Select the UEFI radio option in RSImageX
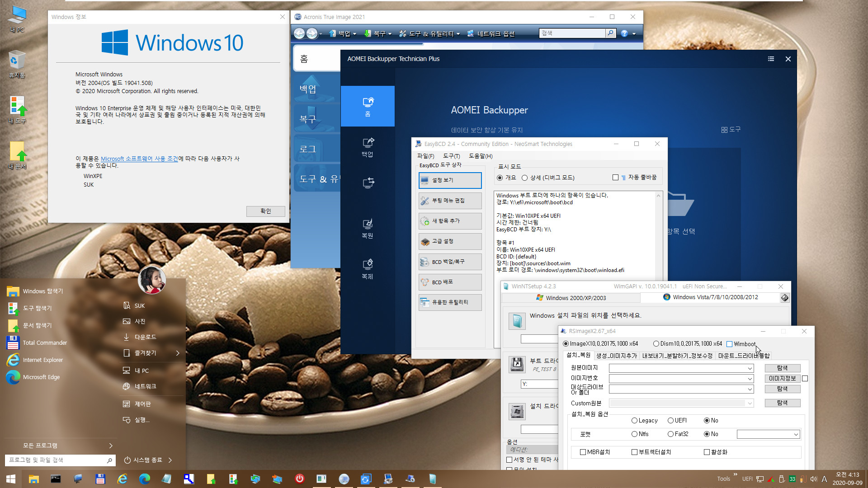 [677, 421]
